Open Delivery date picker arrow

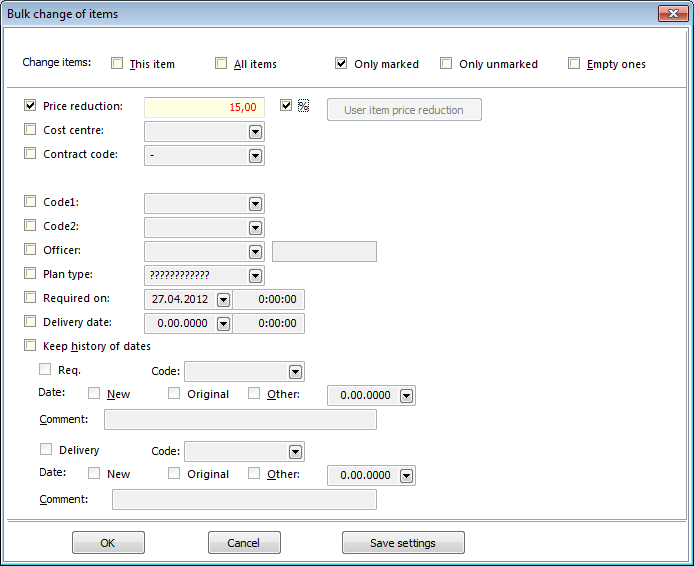tap(224, 324)
